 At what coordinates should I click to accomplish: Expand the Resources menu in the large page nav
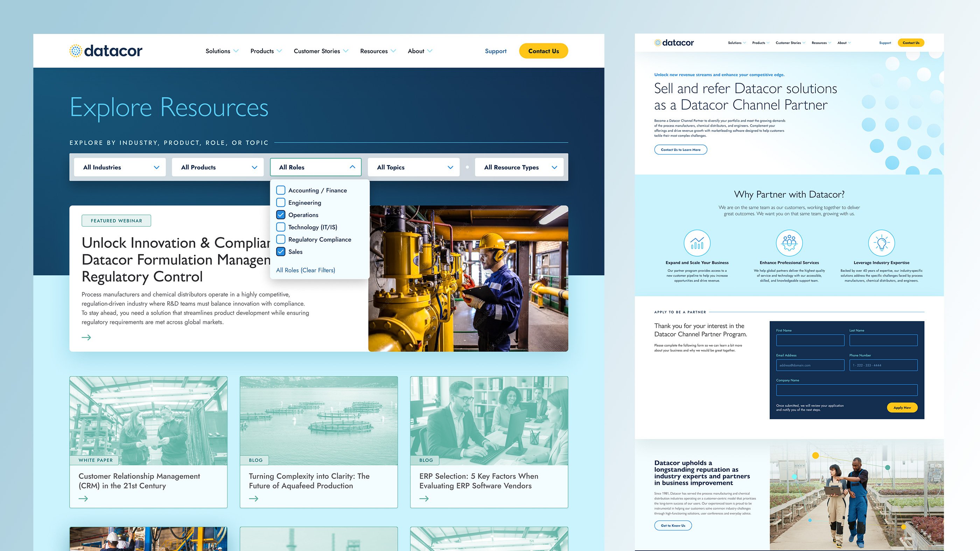point(378,51)
